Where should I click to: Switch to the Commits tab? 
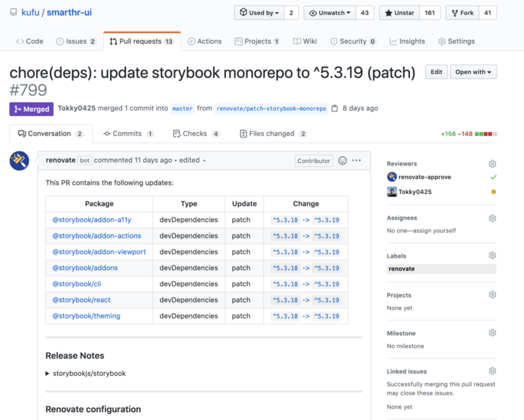(x=128, y=134)
